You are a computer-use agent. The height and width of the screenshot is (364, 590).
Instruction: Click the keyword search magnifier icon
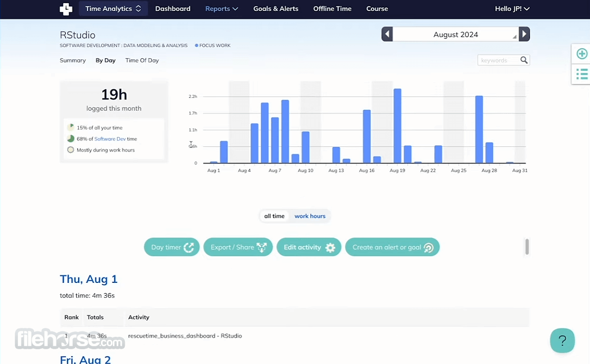[x=524, y=60]
